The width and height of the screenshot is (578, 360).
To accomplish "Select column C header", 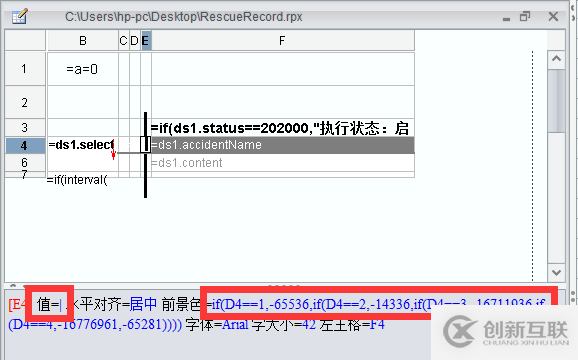I will pos(123,41).
